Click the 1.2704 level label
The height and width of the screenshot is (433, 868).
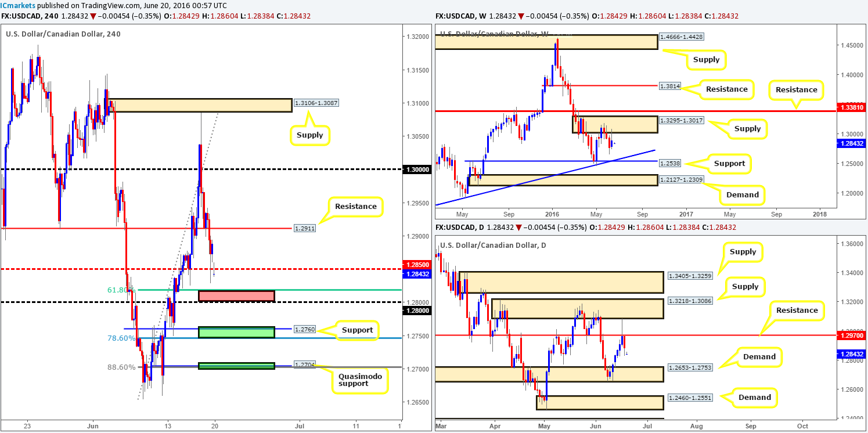coord(304,366)
